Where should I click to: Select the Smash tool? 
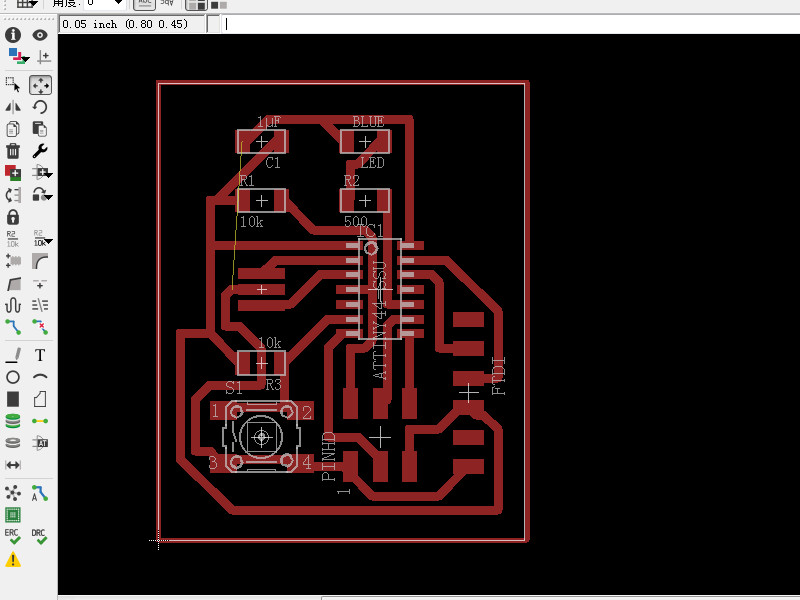[13, 261]
